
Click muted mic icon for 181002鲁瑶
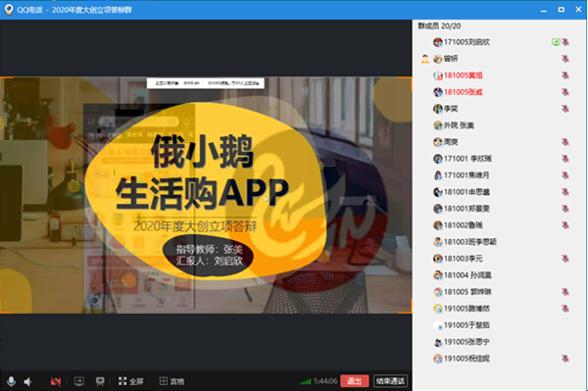[565, 225]
